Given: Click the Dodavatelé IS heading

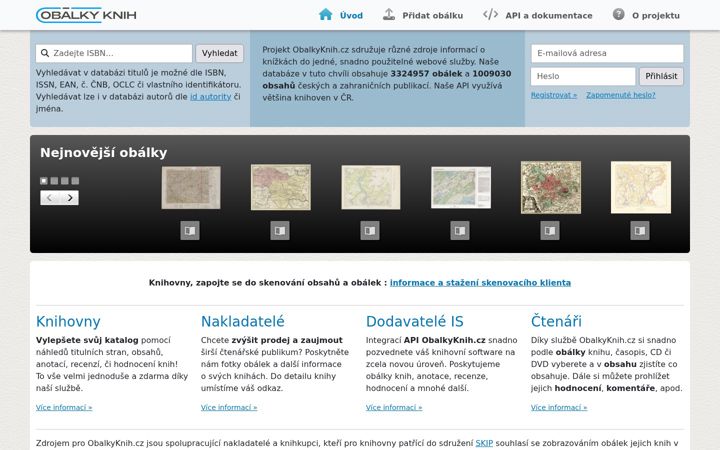Looking at the screenshot, I should pyautogui.click(x=415, y=321).
